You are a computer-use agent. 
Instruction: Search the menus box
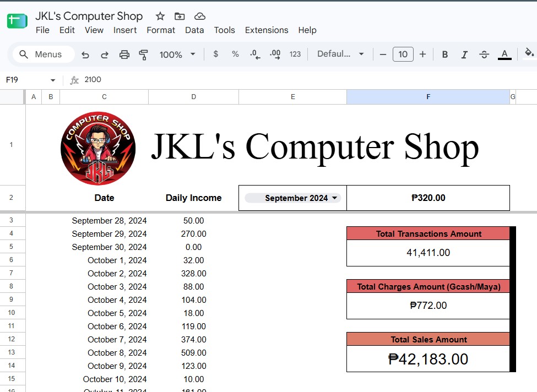[44, 55]
